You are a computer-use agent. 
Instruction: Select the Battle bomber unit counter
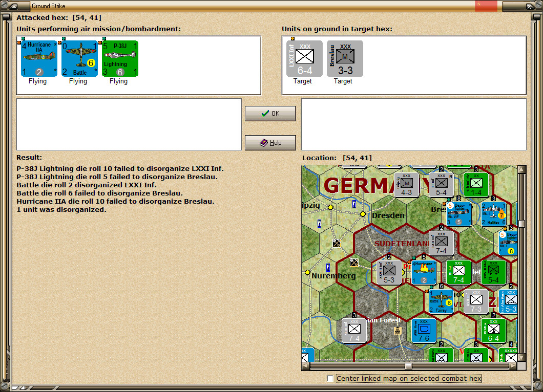pyautogui.click(x=79, y=59)
